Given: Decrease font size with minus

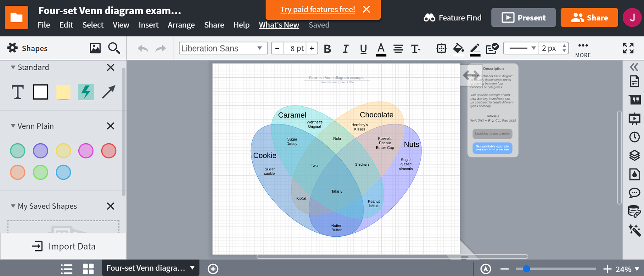Looking at the screenshot, I should [277, 48].
